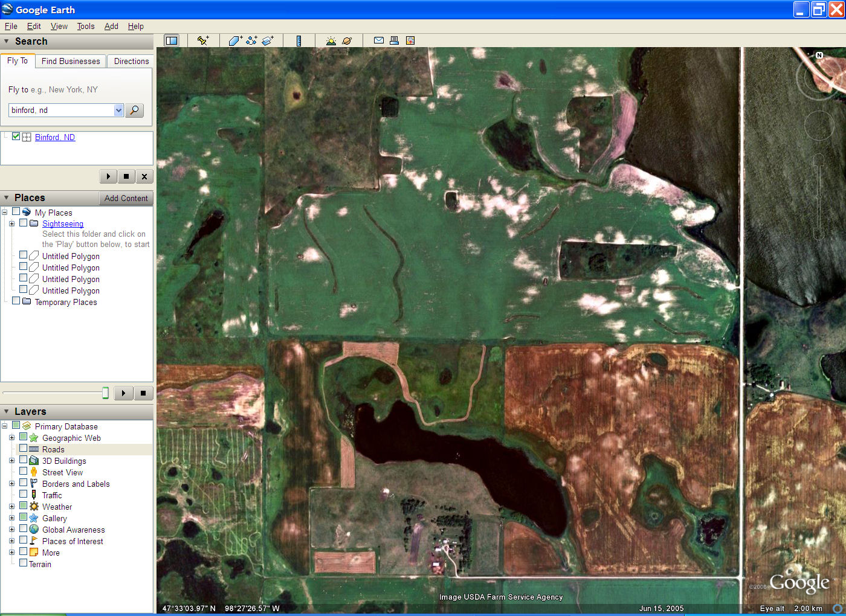View in Google Maps icon
The width and height of the screenshot is (846, 616).
coord(410,40)
